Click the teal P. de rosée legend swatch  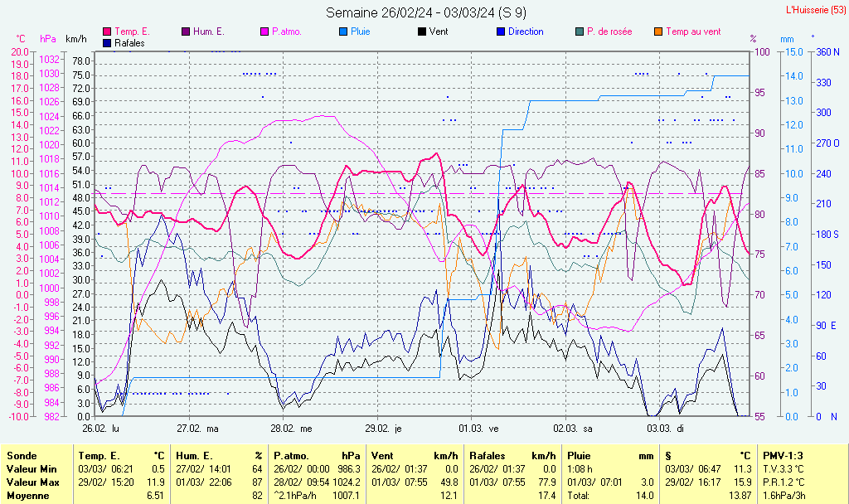click(x=580, y=31)
